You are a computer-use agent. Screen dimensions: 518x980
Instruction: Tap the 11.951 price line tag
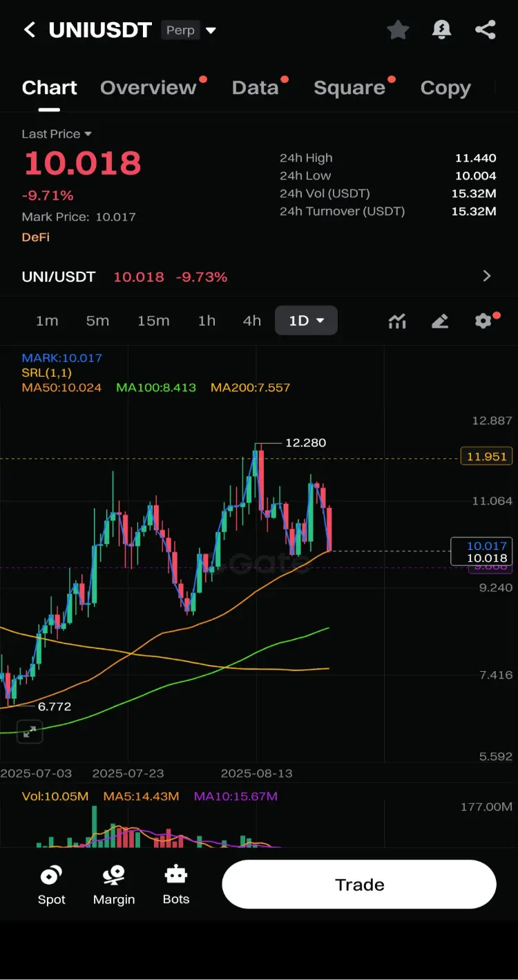pyautogui.click(x=487, y=456)
